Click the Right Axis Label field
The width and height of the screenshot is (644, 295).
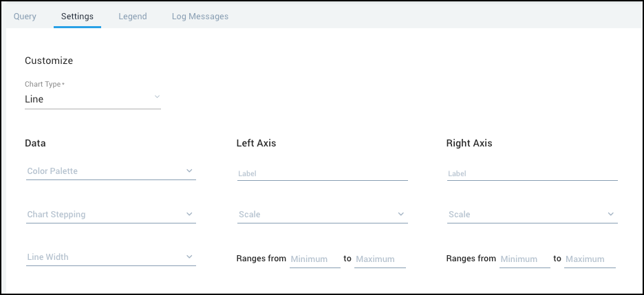pyautogui.click(x=532, y=174)
